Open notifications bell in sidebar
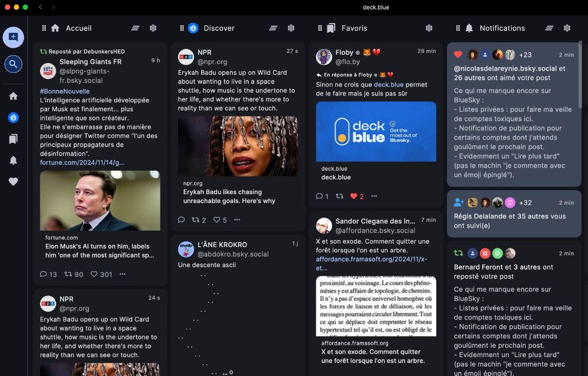Screen dimensions: 588x376 13,160
